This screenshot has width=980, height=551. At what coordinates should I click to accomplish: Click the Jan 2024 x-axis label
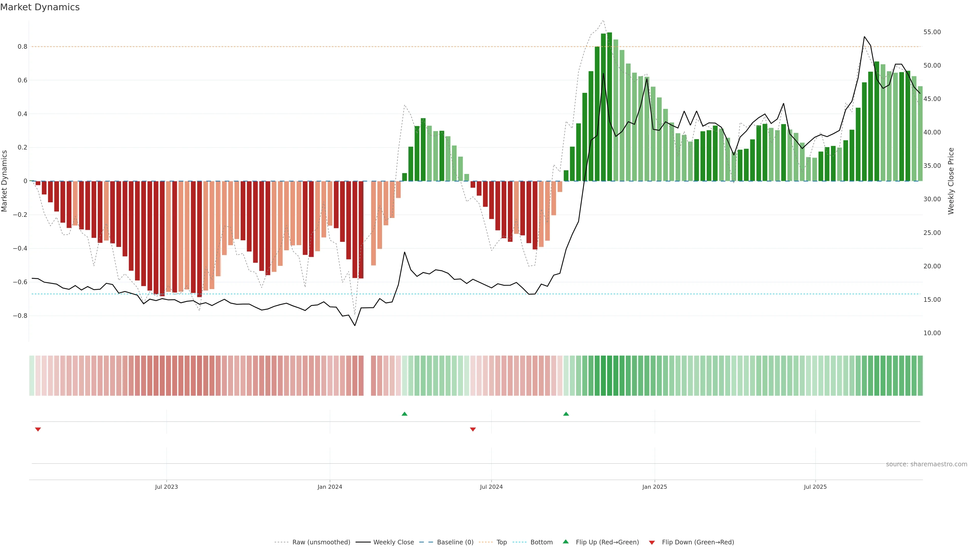330,487
